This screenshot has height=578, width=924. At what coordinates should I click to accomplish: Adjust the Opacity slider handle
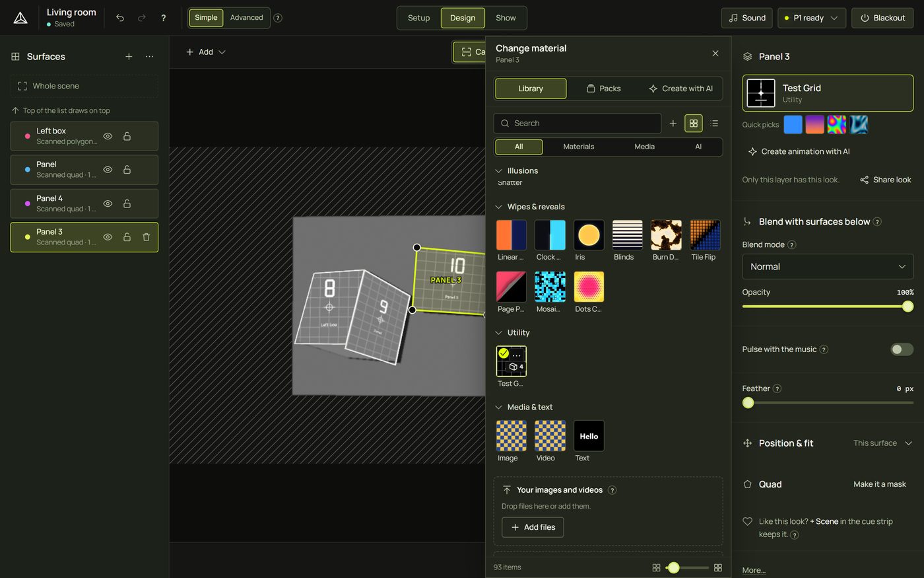908,306
